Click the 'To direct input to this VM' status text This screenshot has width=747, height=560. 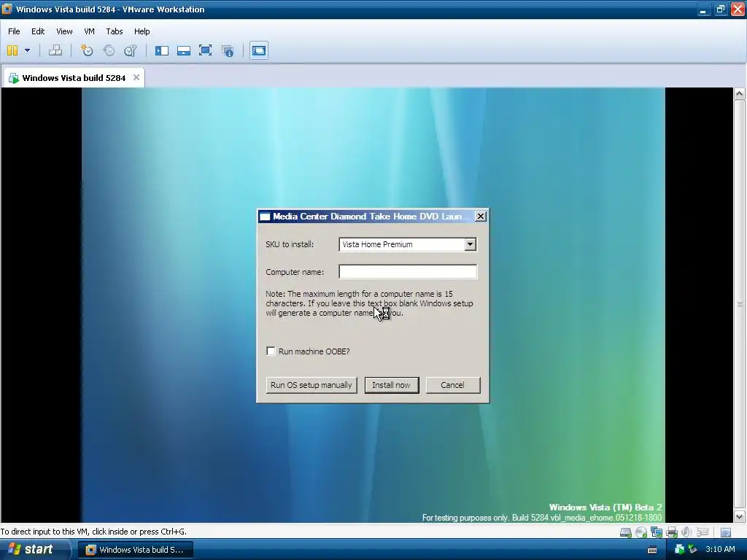pos(93,532)
